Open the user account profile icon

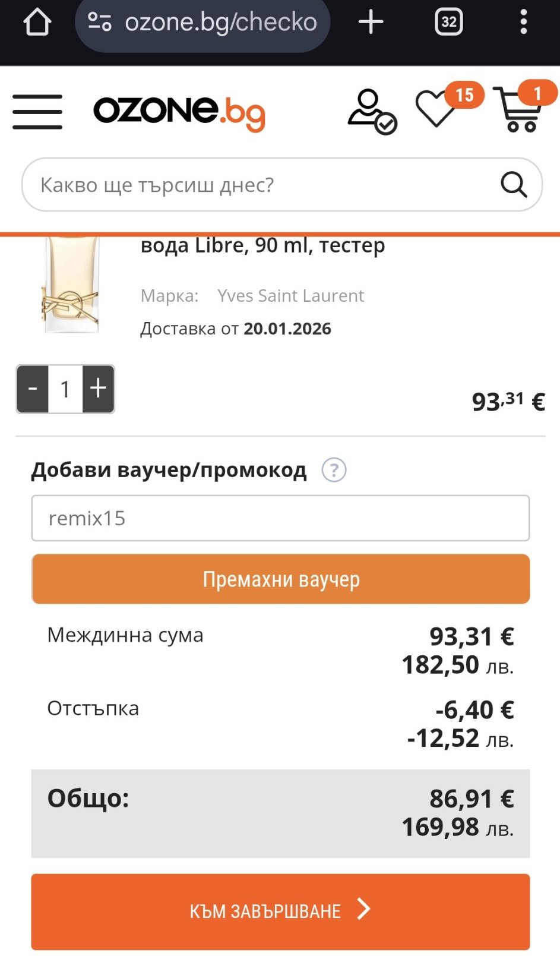[x=371, y=112]
